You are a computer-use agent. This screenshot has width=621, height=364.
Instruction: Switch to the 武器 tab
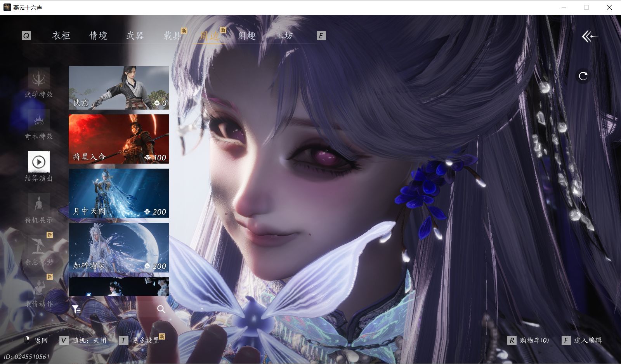pos(135,36)
